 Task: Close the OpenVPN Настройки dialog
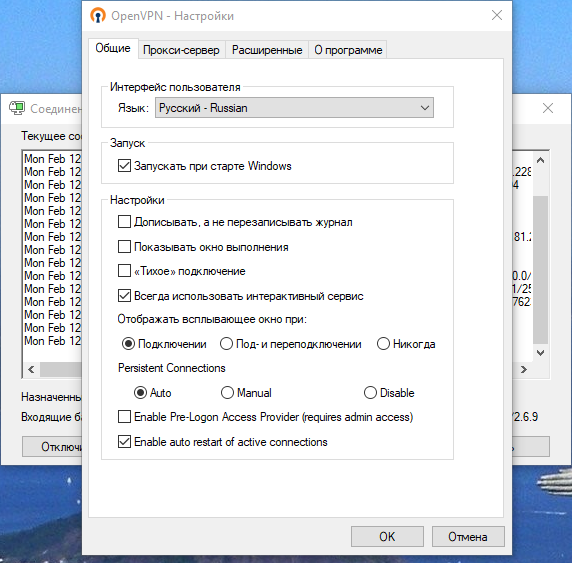pyautogui.click(x=496, y=15)
